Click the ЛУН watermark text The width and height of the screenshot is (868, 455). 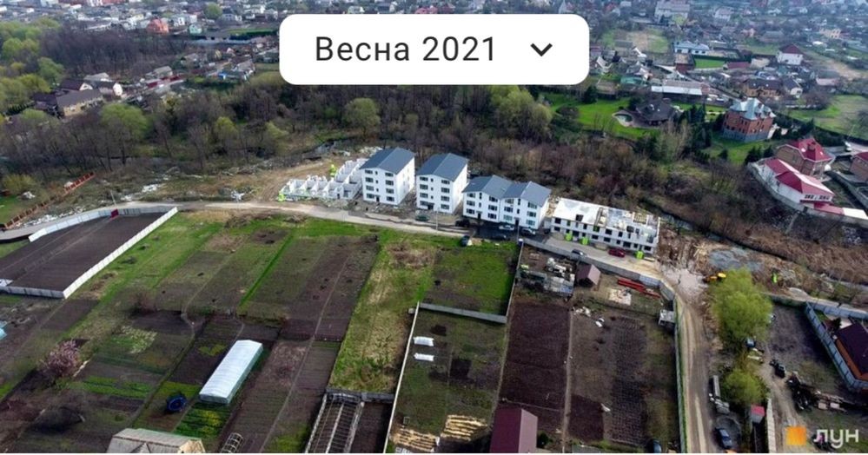(835, 438)
